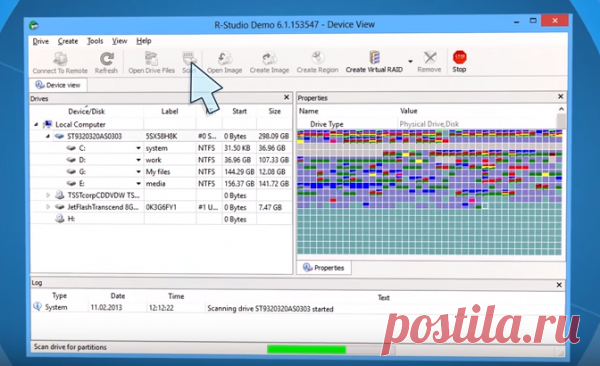This screenshot has height=366, width=600.
Task: Expand the TSSTcorpCDDVDW drive node
Action: 48,195
